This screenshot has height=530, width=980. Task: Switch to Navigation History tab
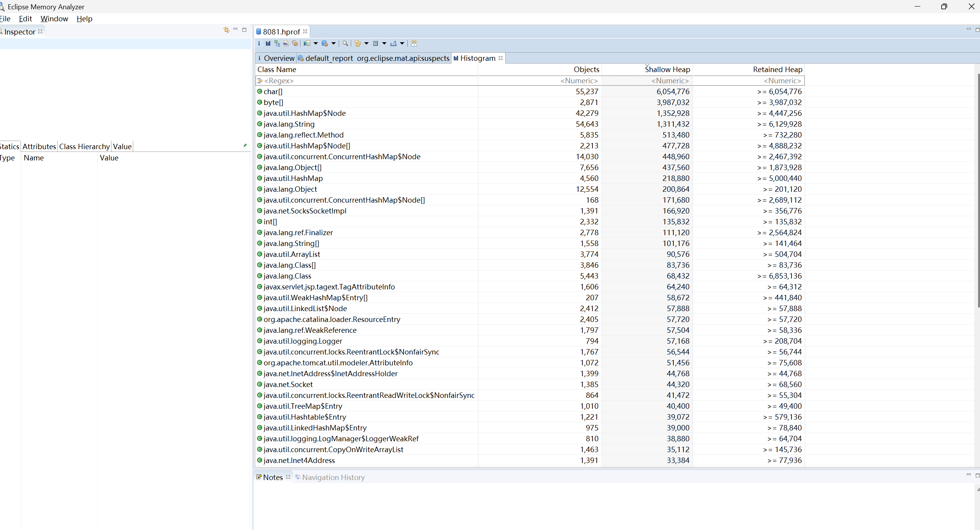point(330,477)
